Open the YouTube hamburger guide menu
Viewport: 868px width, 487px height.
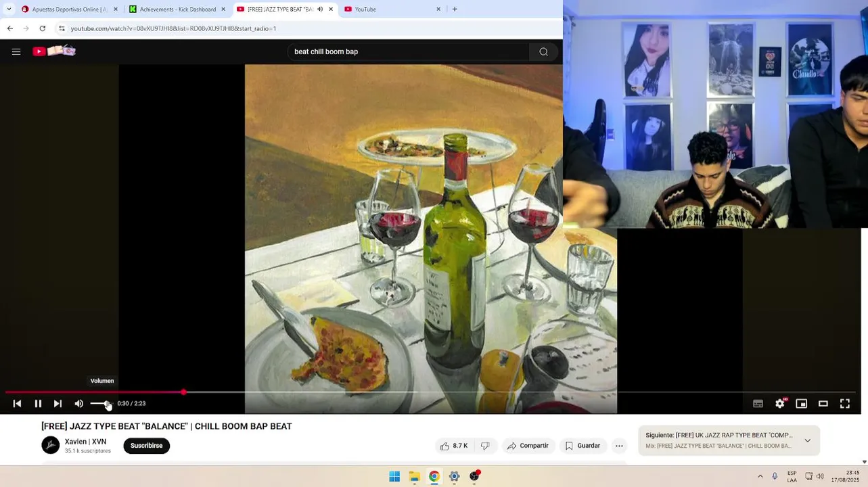tap(16, 51)
